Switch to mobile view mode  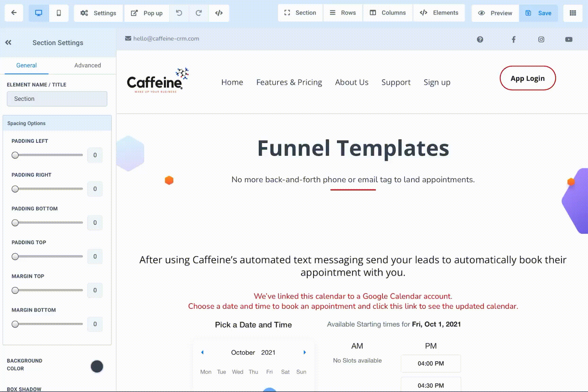[x=59, y=13]
